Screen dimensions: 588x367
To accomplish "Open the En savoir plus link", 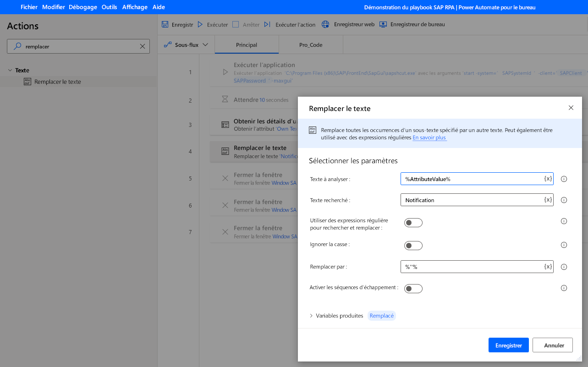I will [429, 137].
